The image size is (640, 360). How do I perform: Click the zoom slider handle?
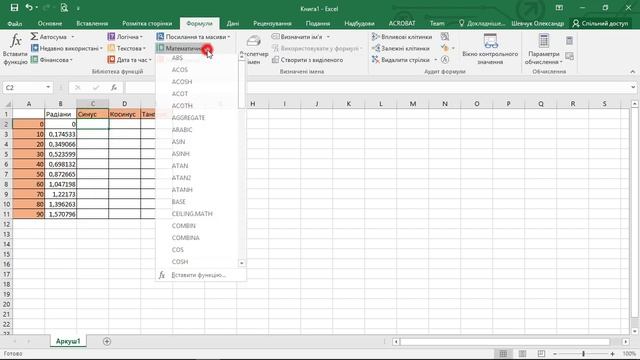[584, 353]
